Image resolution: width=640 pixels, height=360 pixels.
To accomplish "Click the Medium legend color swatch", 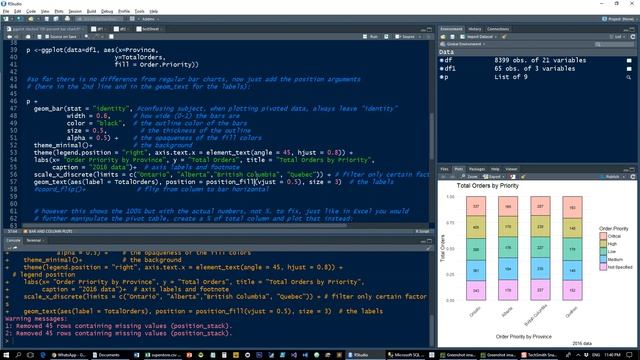I will (603, 259).
